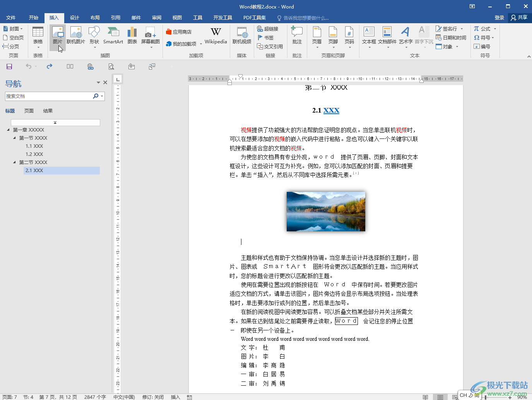532x400 pixels.
Task: Switch to web layout view in status bar
Action: point(455,397)
